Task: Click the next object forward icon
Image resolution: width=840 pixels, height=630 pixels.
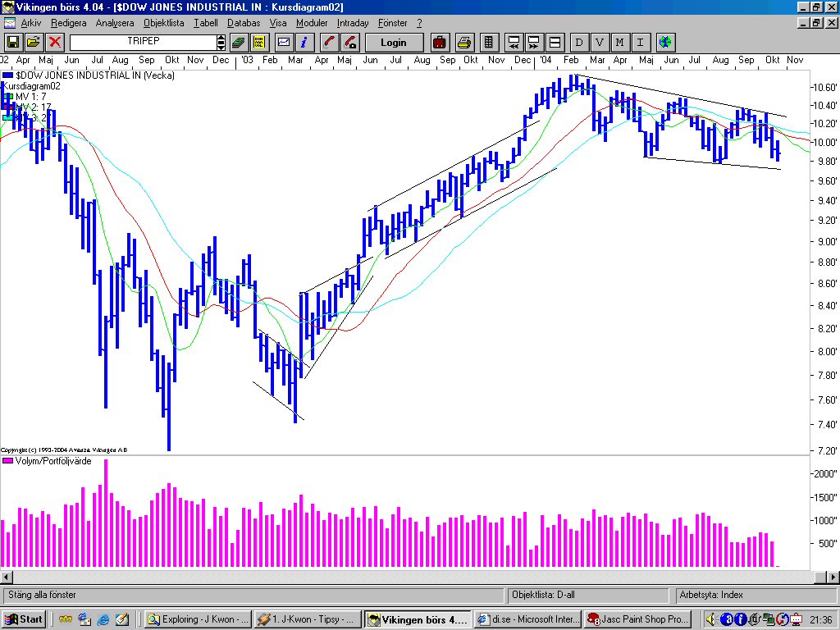Action: tap(534, 43)
